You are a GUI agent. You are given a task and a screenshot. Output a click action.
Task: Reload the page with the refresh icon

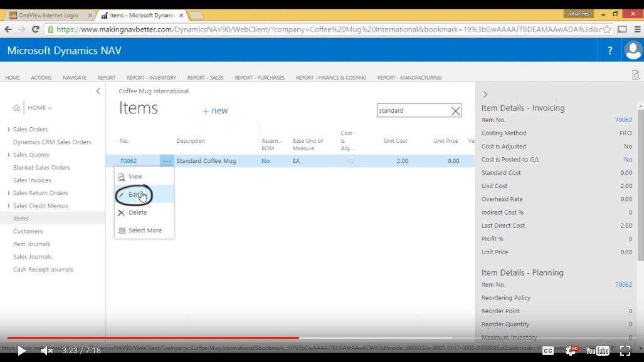(36, 29)
